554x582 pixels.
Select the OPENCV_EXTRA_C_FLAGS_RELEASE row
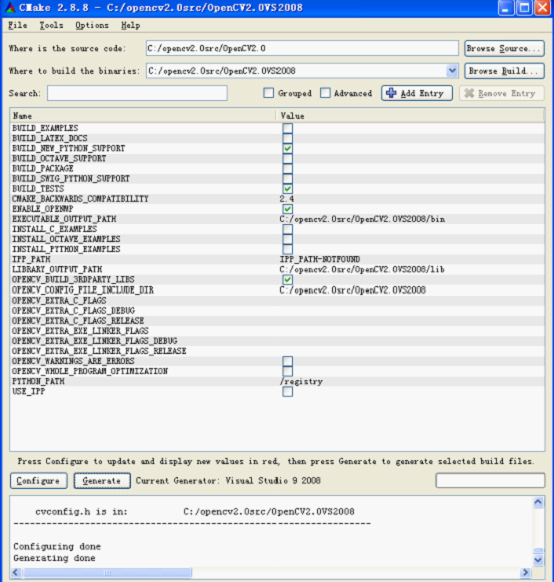[x=278, y=321]
